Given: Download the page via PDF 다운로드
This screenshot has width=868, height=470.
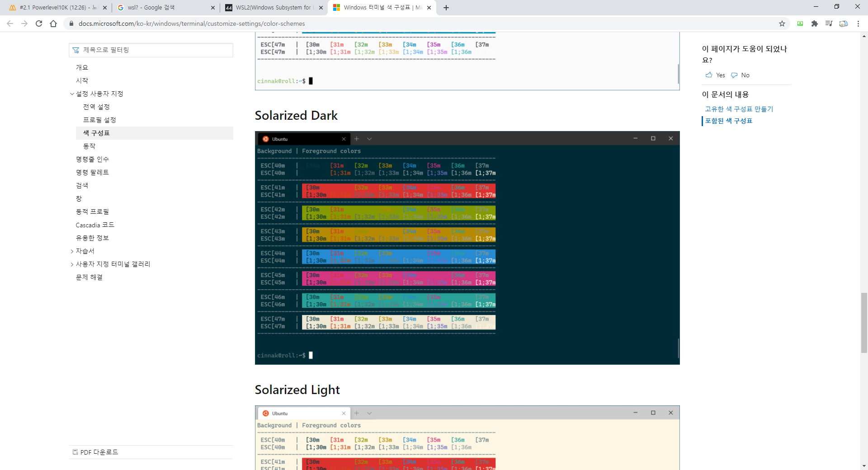Looking at the screenshot, I should click(x=95, y=452).
